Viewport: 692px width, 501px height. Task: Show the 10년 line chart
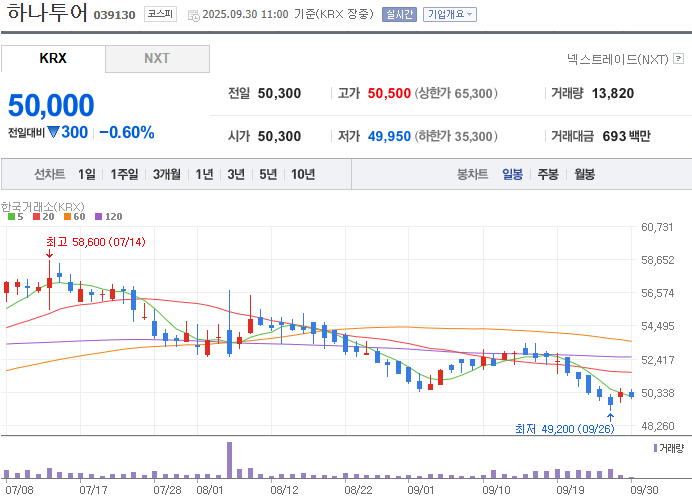tap(303, 174)
